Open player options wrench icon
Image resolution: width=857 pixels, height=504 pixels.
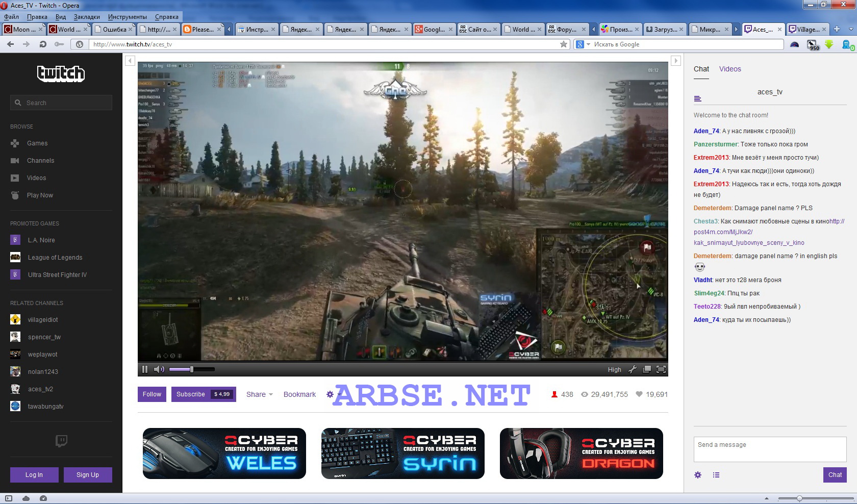[x=633, y=369]
